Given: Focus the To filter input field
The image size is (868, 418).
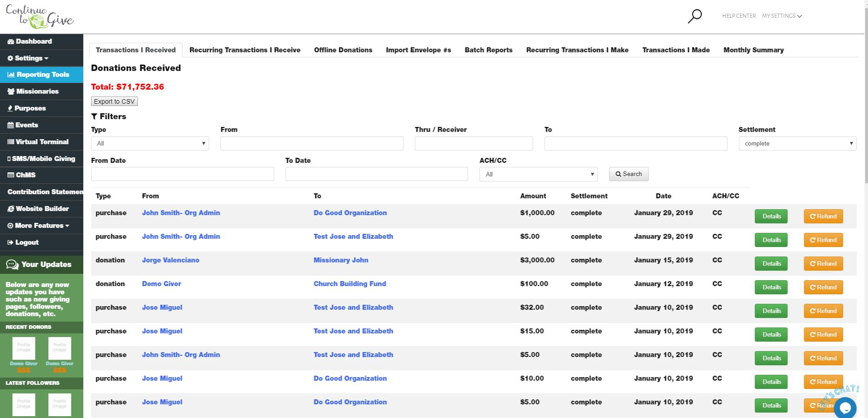Looking at the screenshot, I should 636,143.
